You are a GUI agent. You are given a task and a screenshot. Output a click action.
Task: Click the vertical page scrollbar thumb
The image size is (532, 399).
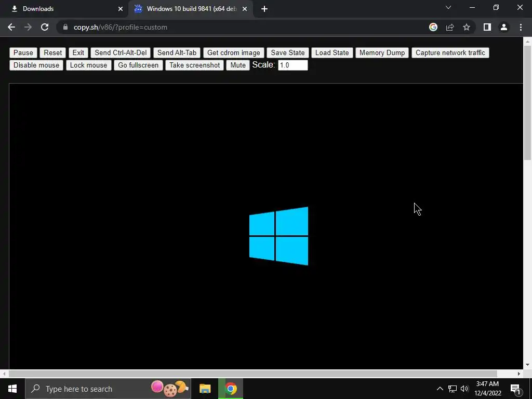click(x=527, y=102)
